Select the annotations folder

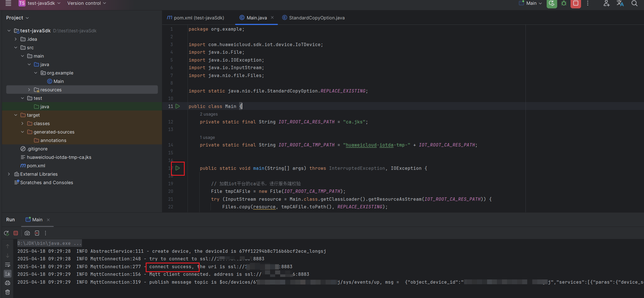tap(50, 140)
